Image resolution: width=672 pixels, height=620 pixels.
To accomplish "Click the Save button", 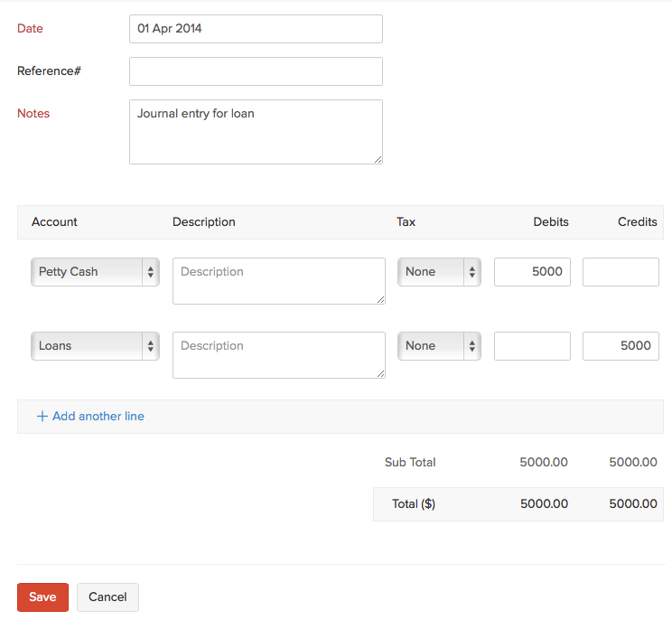I will [42, 597].
